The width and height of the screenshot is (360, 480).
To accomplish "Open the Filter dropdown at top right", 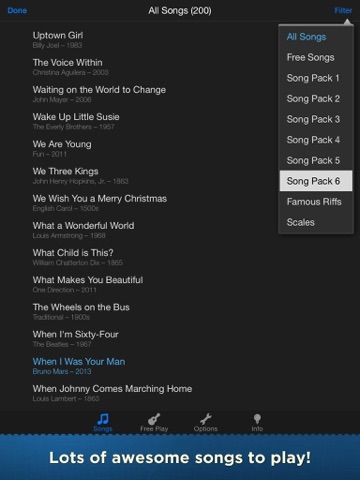I will point(343,11).
